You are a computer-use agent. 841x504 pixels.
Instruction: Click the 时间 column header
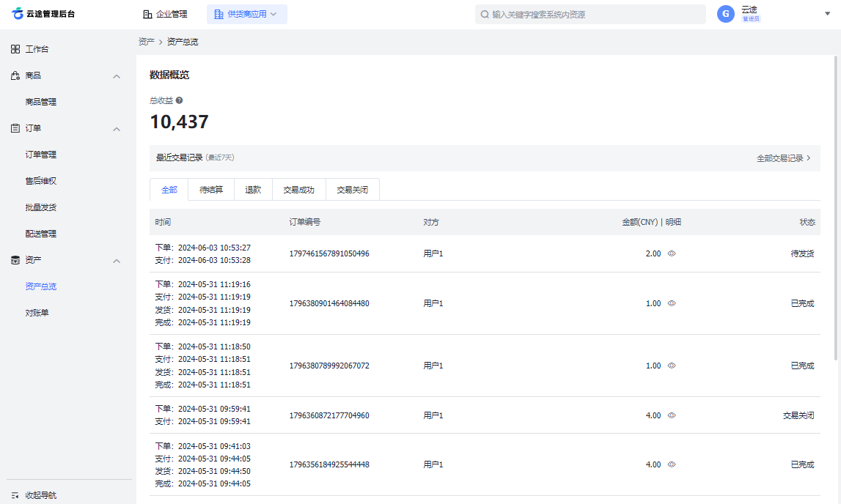(x=163, y=222)
